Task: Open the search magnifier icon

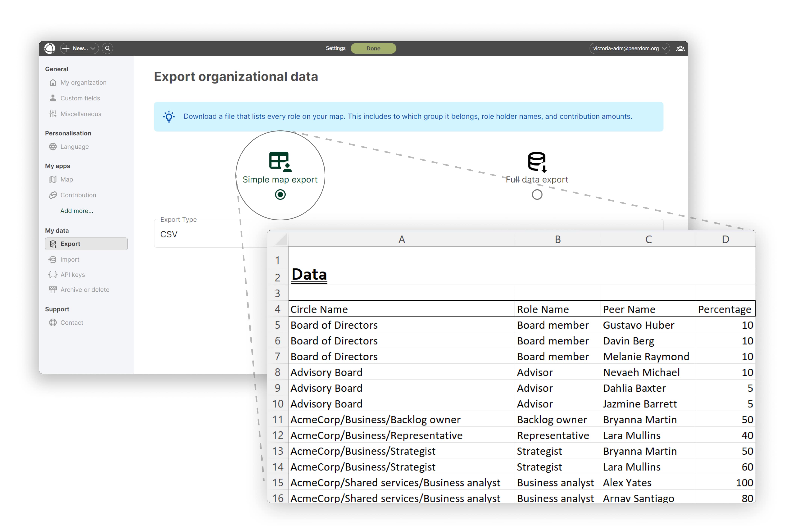Action: click(x=108, y=48)
